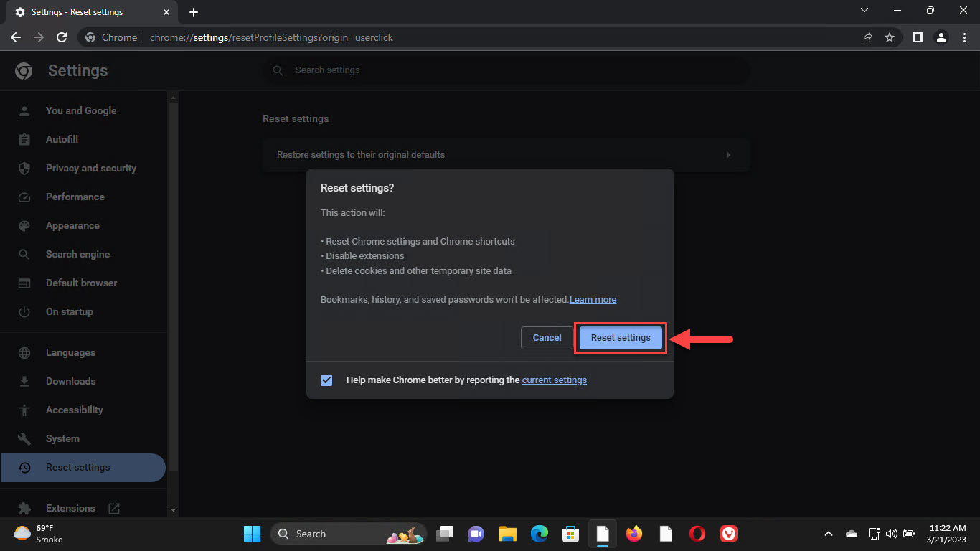Image resolution: width=980 pixels, height=551 pixels.
Task: Open Accessibility settings section
Action: coord(75,410)
